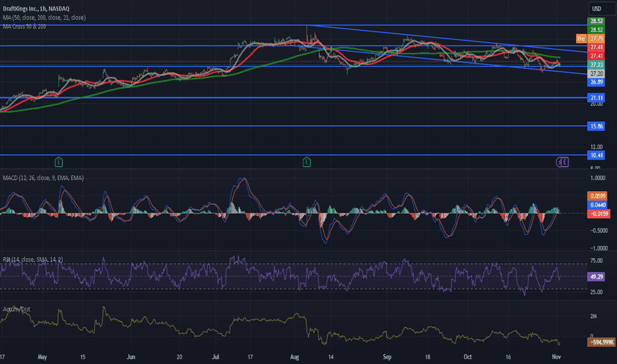Select the Accum/Dist indicator legend

click(17, 309)
